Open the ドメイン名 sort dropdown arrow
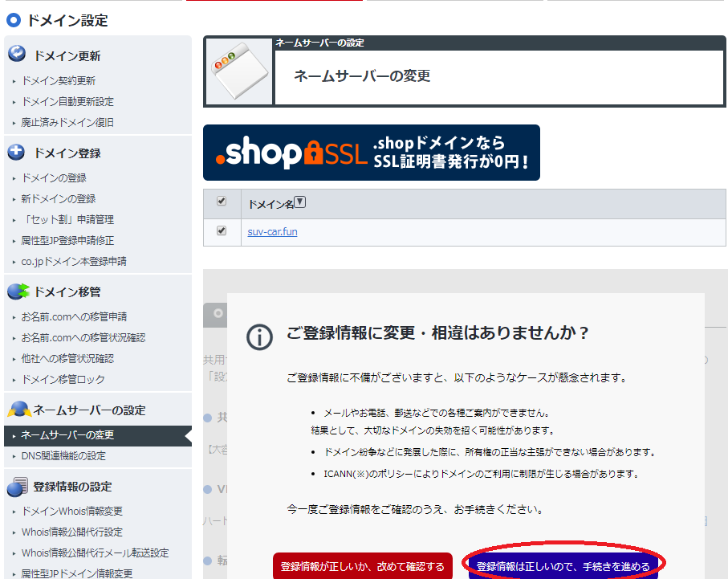This screenshot has width=728, height=579. [x=300, y=202]
